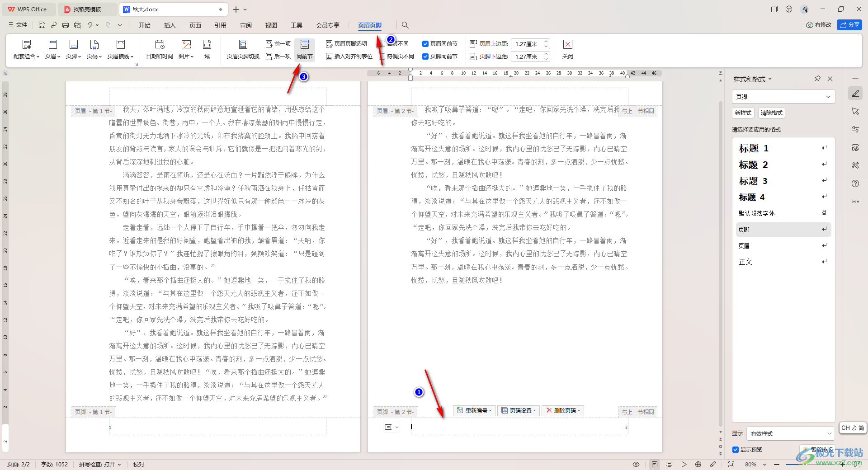
Task: Switch to outline view in status bar
Action: pos(669,465)
